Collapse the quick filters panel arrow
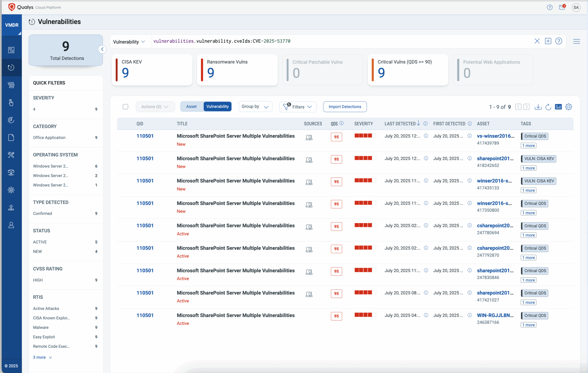Viewport: 588px width, 373px height. (x=102, y=49)
